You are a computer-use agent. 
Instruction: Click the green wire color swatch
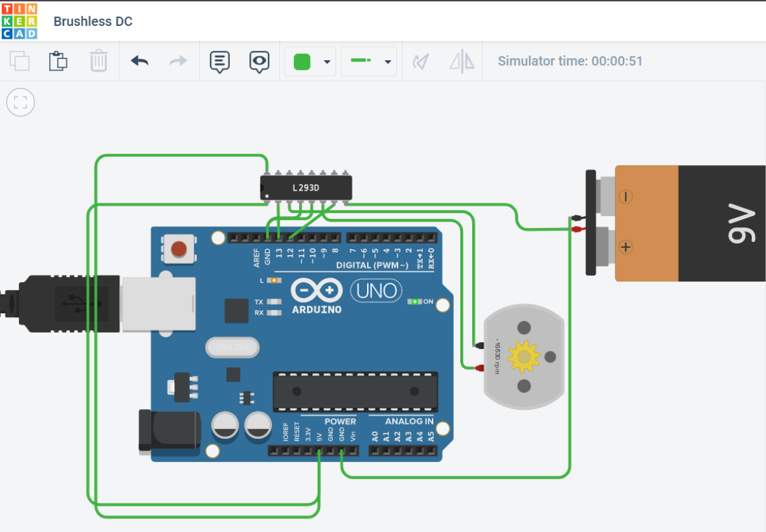pyautogui.click(x=302, y=61)
